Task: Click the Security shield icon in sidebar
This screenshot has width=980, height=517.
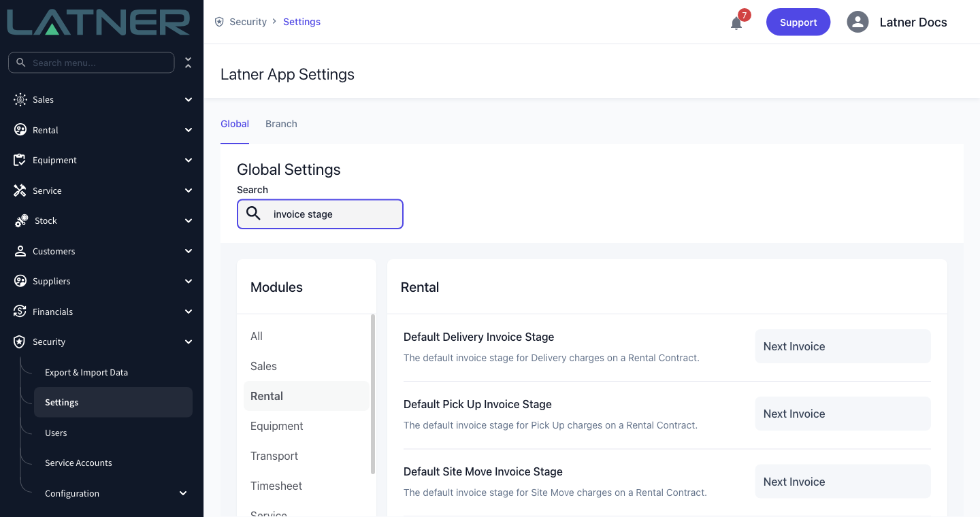Action: click(20, 341)
